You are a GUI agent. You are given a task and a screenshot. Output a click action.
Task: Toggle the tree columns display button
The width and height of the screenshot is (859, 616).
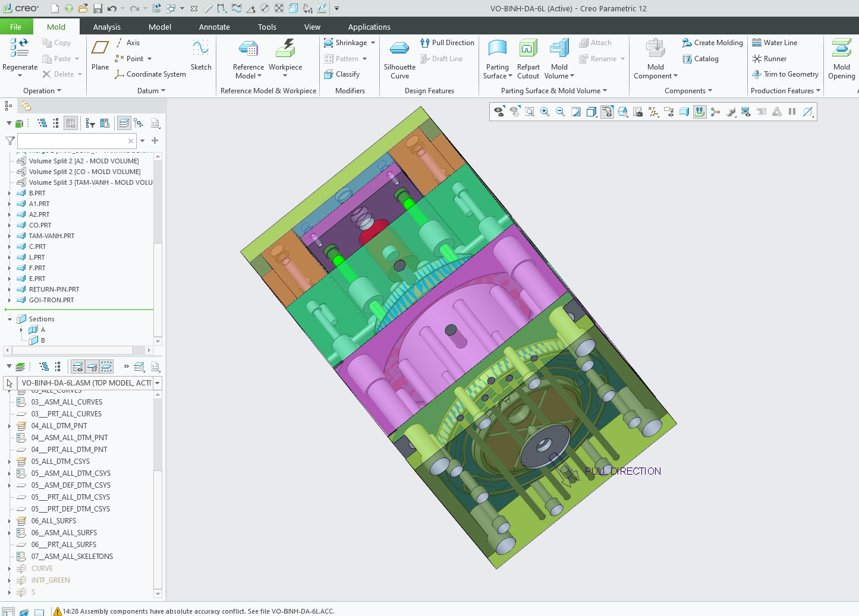(x=71, y=124)
